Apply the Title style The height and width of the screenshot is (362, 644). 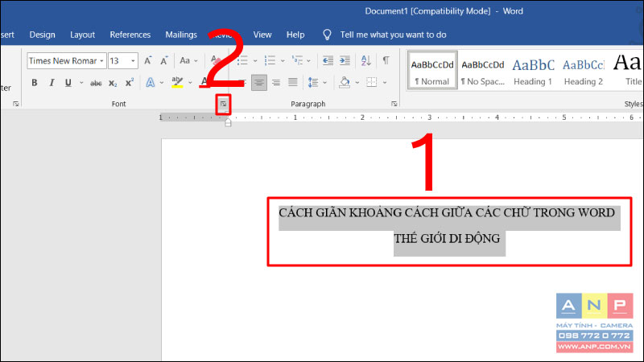pos(627,70)
